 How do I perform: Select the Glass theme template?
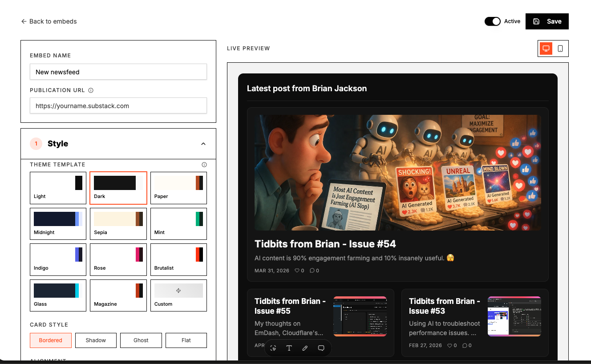click(x=58, y=295)
